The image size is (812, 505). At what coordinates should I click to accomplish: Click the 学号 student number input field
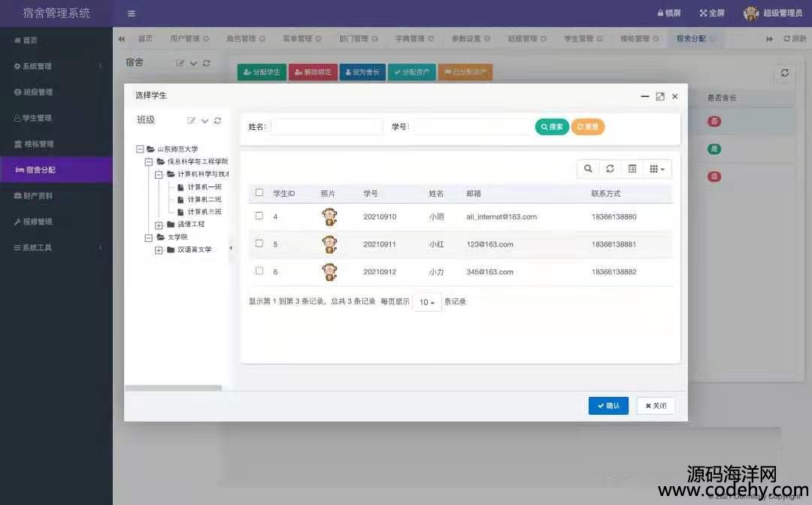click(x=472, y=127)
